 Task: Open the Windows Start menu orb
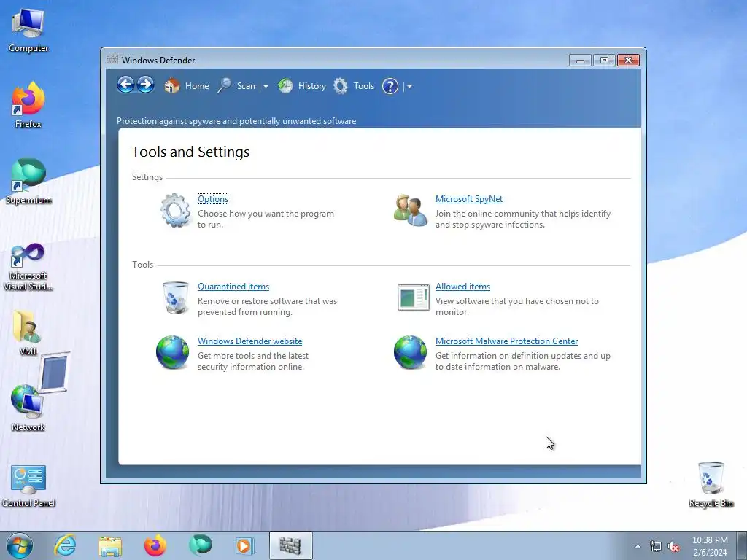point(20,545)
